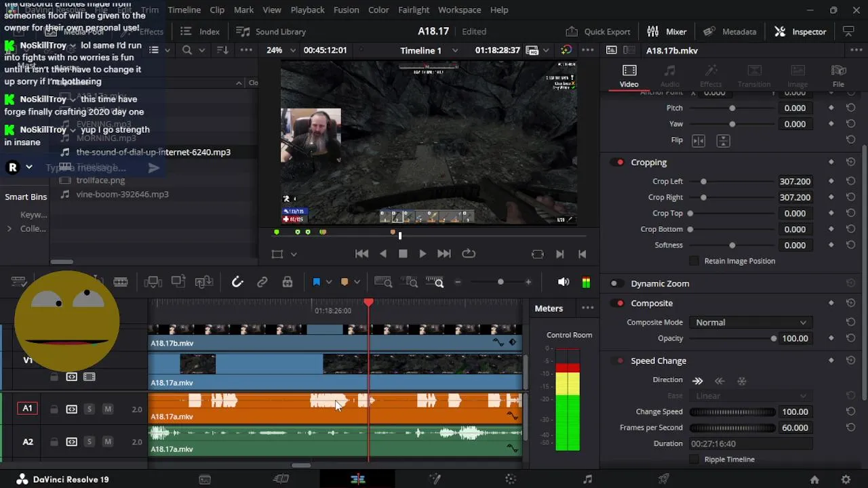Screen dimensions: 868x488
Task: Toggle position lock icon in timeline toolbar
Action: tap(288, 282)
